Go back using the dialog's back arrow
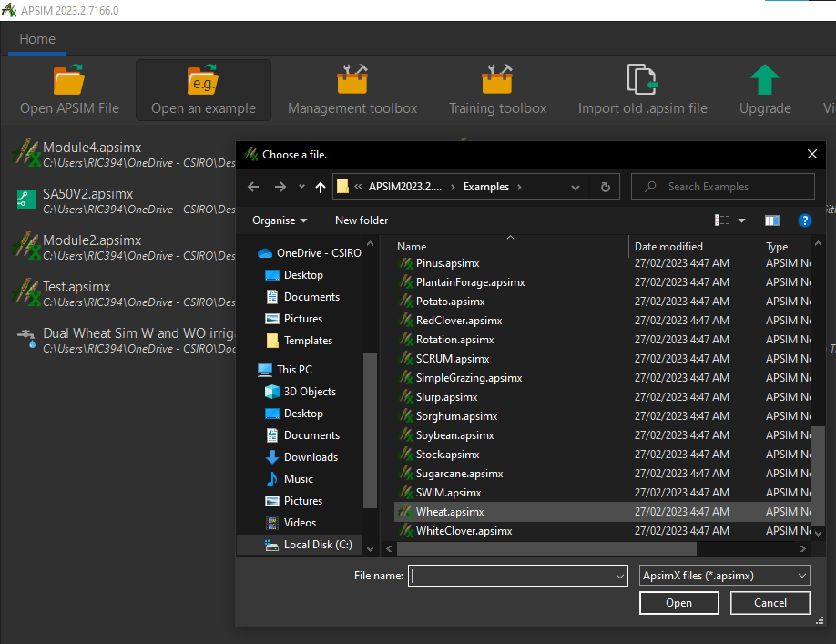Screen dimensions: 836x644 253,187
